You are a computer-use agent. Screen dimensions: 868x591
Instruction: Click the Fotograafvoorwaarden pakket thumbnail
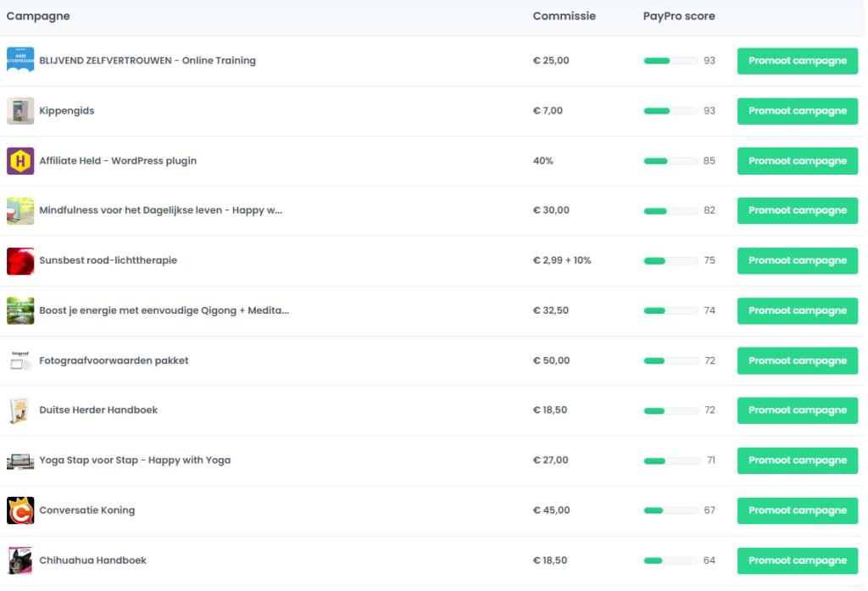click(20, 360)
